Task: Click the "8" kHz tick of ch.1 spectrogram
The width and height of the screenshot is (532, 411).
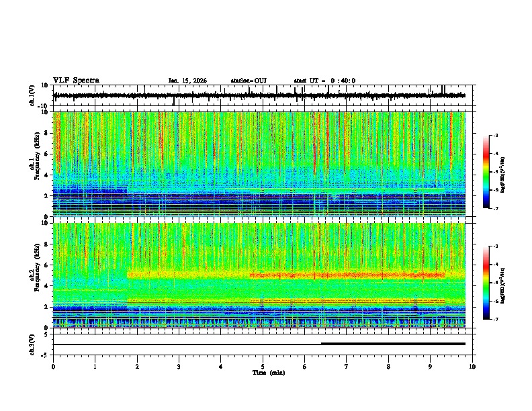Action: click(x=46, y=133)
